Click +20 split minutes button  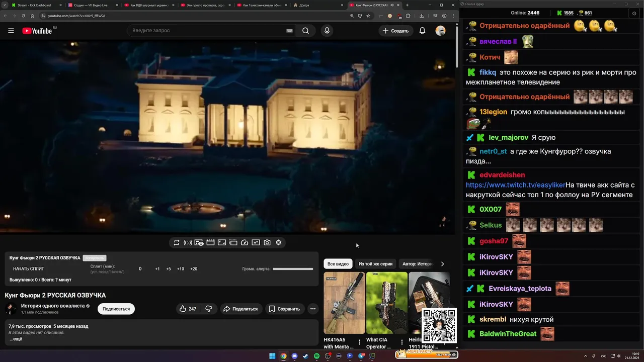pyautogui.click(x=194, y=269)
